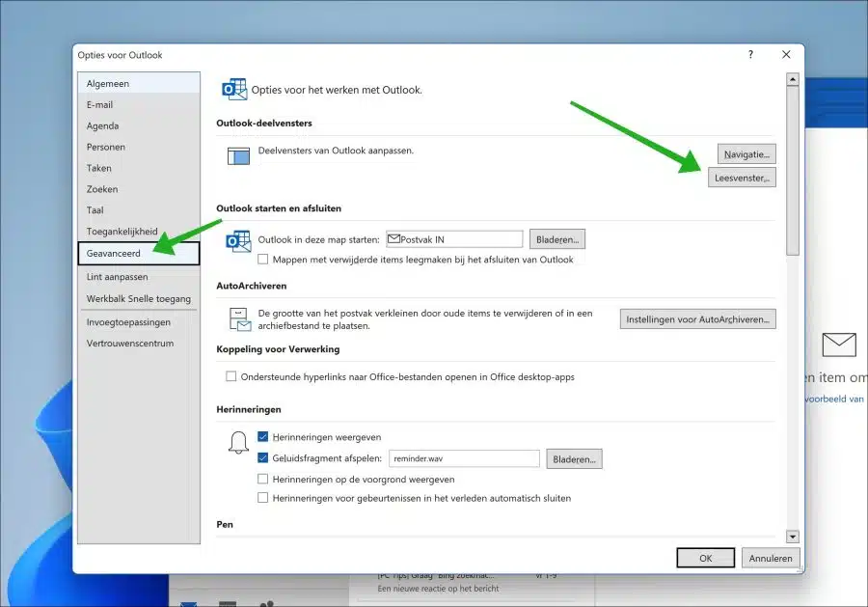Select the Geavanceerd category

(139, 253)
